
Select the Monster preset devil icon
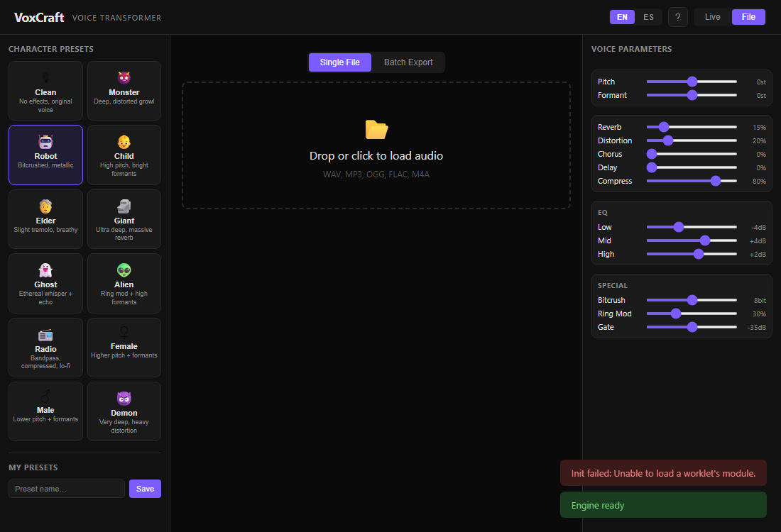(124, 77)
